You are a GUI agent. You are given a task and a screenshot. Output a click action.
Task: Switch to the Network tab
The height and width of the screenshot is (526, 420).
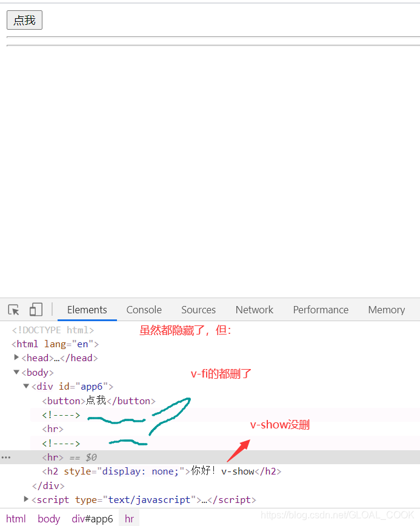click(x=255, y=310)
